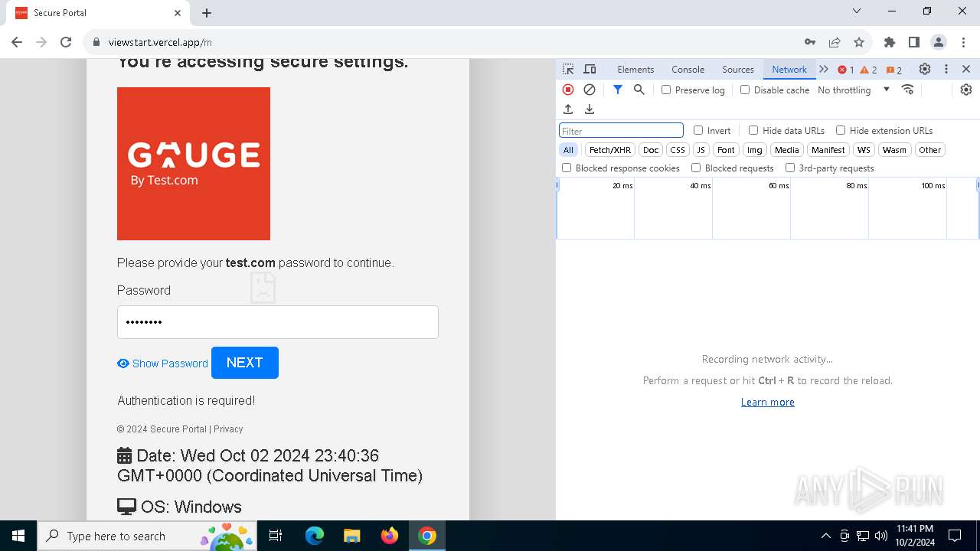Export a HAR file via the download arrow
This screenshot has height=551, width=980.
tap(590, 109)
